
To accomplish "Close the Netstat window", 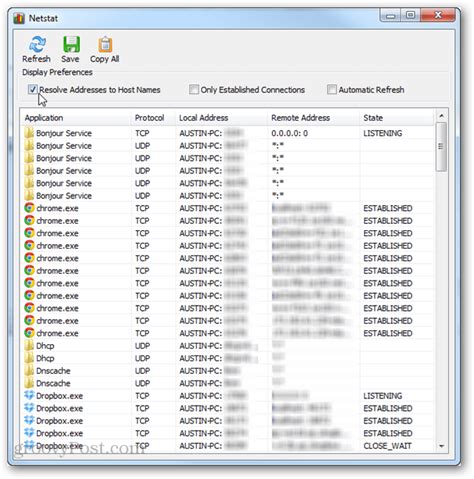I will (438, 15).
